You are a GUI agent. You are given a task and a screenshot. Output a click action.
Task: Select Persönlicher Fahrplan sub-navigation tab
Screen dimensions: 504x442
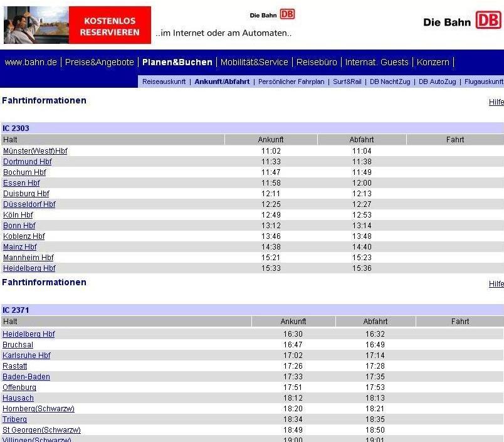tap(291, 82)
